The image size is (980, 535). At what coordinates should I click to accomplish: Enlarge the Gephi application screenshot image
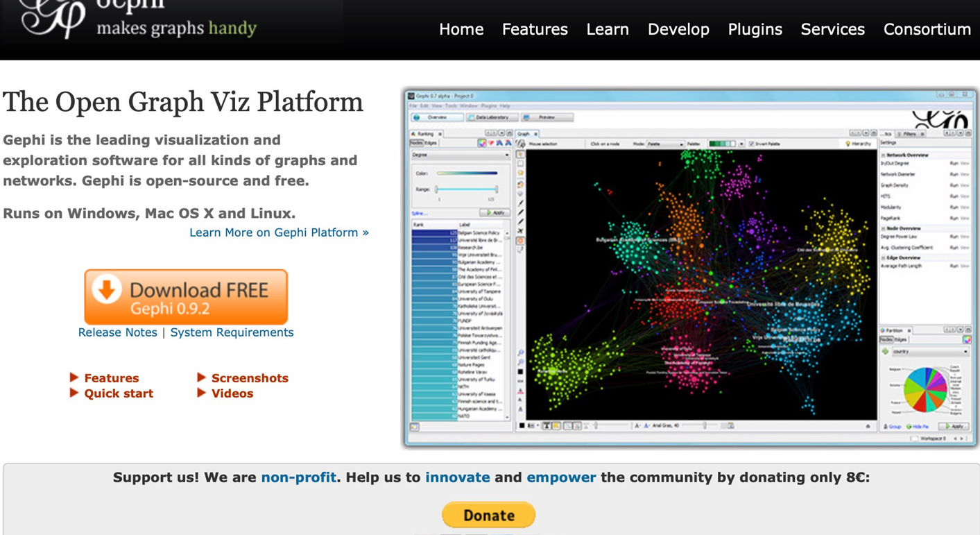(690, 268)
